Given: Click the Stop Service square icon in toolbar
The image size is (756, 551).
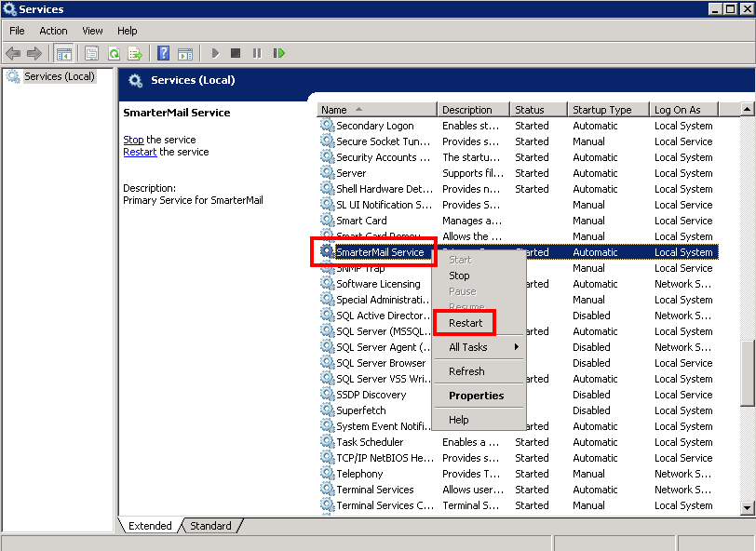Looking at the screenshot, I should tap(236, 53).
